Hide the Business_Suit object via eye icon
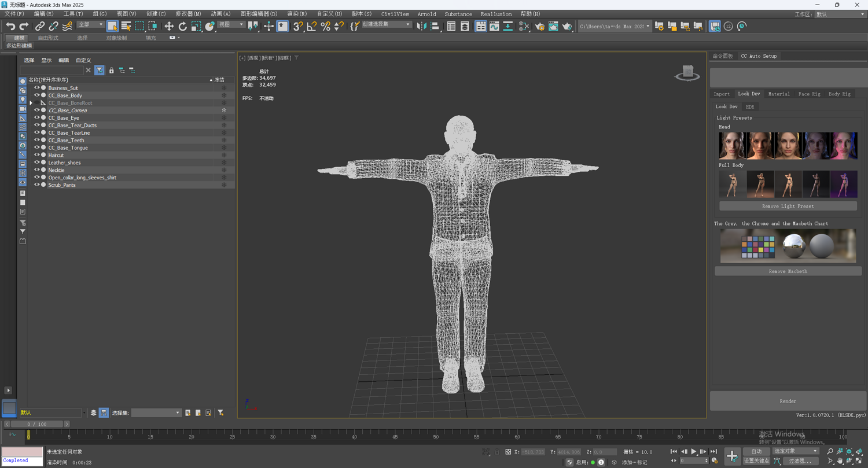Screen dimensions: 868x468 (x=36, y=88)
